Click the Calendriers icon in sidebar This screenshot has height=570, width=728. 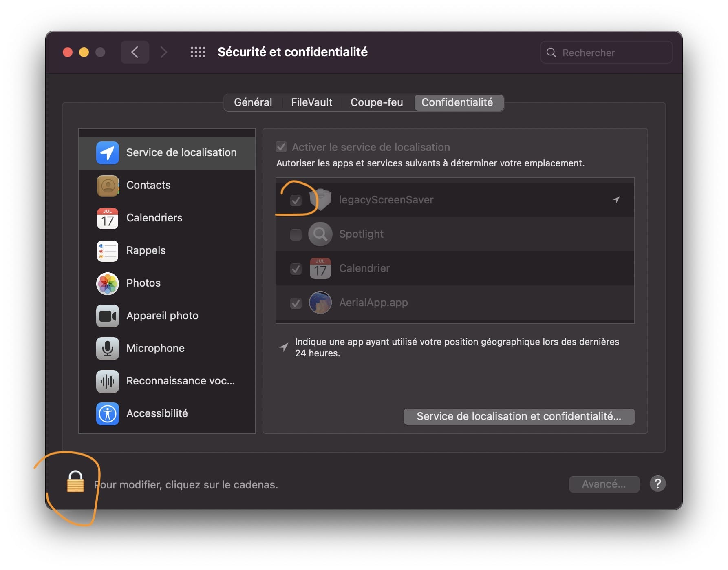[108, 218]
